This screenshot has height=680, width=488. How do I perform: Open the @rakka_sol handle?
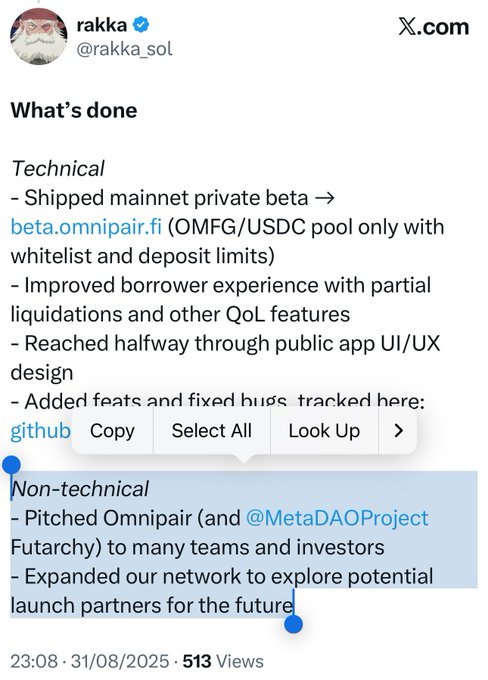pos(124,49)
